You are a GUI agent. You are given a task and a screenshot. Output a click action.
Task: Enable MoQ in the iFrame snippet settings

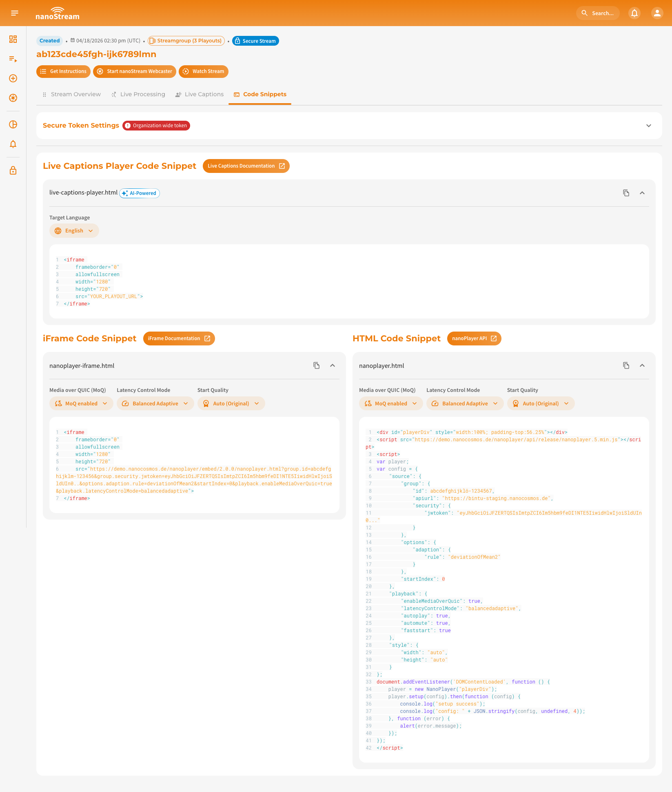81,403
